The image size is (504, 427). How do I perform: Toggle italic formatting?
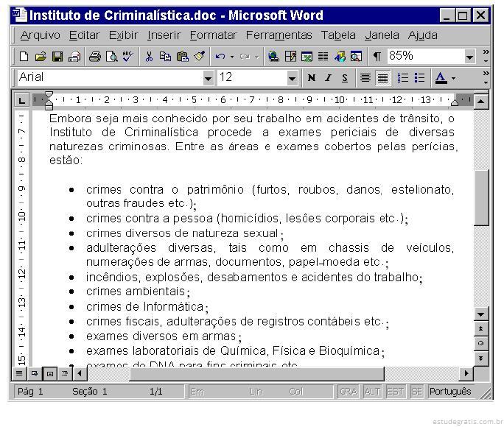coord(328,78)
